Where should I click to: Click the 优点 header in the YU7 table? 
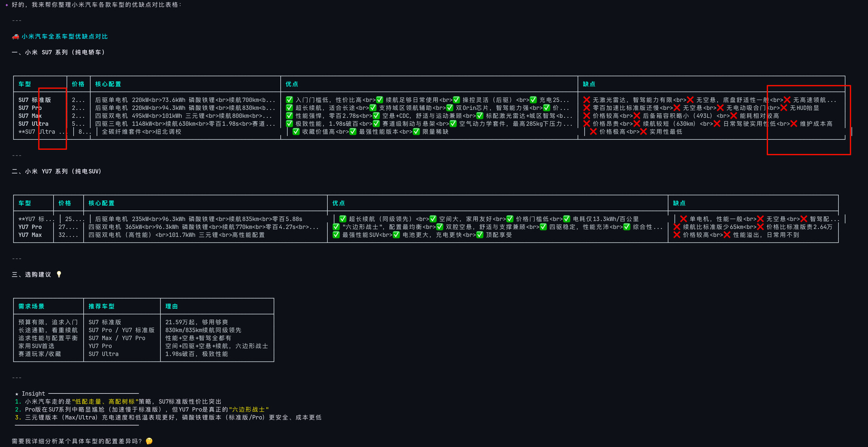(x=339, y=203)
